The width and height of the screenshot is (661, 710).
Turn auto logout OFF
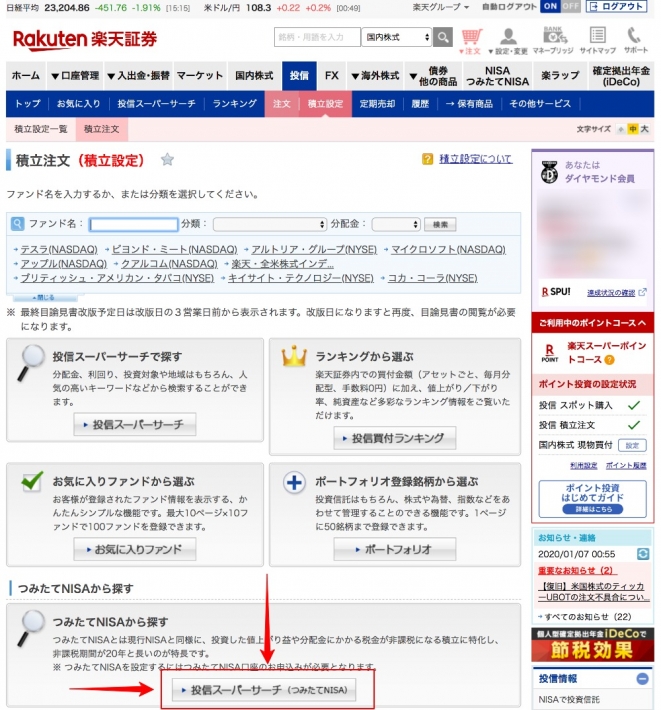(570, 6)
